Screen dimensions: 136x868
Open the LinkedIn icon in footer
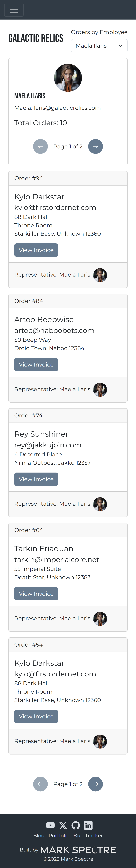88,825
